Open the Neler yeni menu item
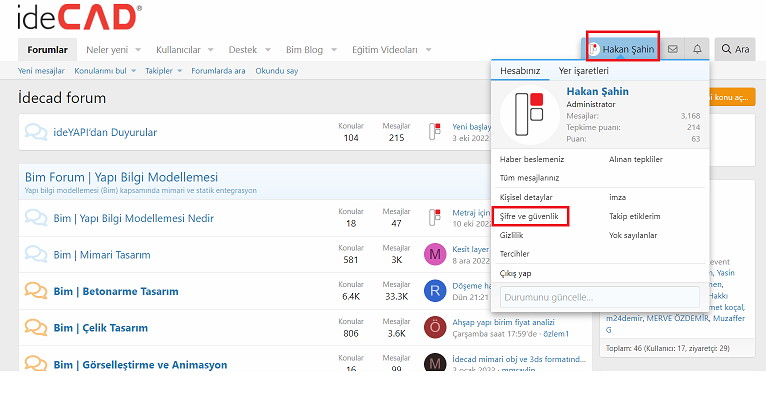766x402 pixels. (107, 50)
